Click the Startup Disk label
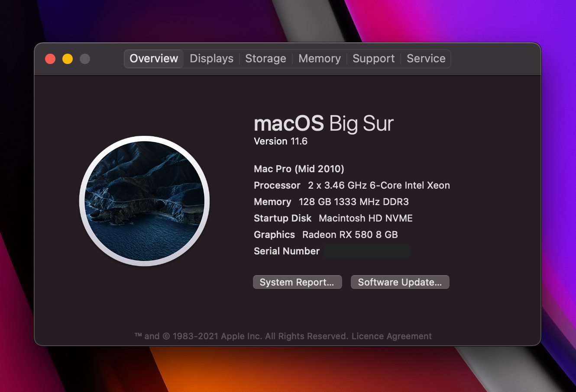This screenshot has height=392, width=576. 282,218
